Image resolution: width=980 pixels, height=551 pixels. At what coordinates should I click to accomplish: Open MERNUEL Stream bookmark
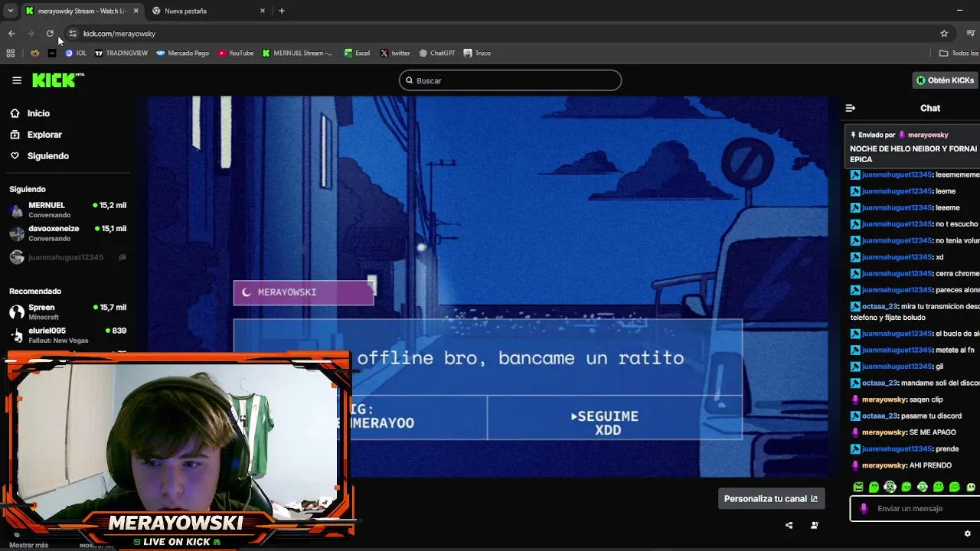298,53
